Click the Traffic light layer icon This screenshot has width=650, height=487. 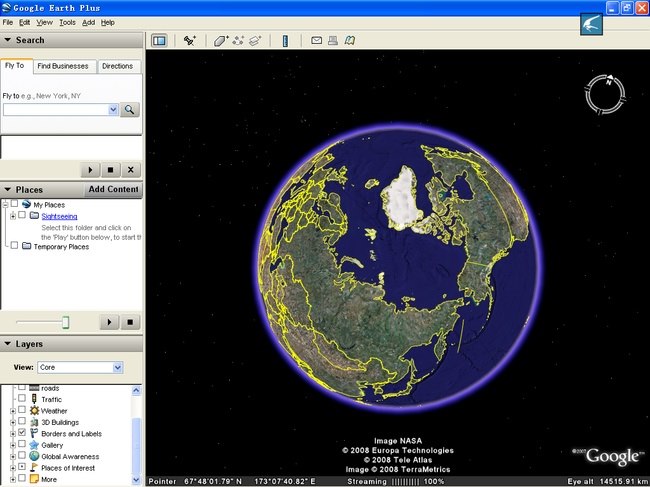[x=34, y=399]
